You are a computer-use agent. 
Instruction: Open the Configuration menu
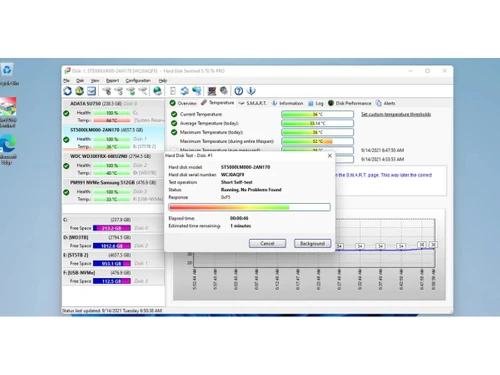pyautogui.click(x=138, y=80)
